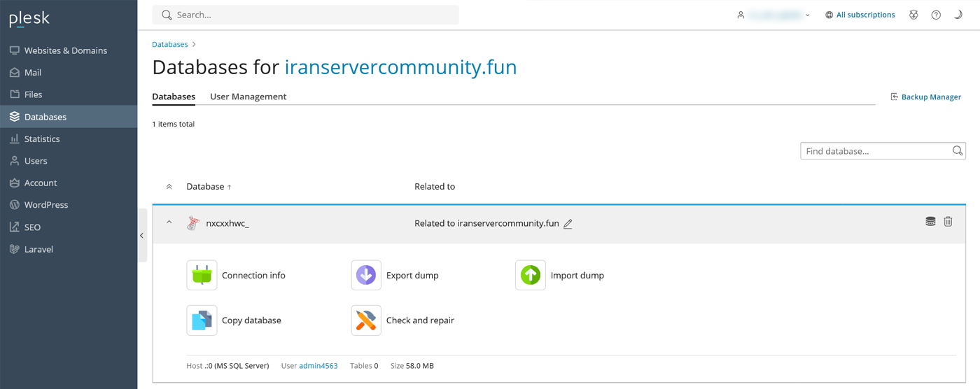This screenshot has width=980, height=389.
Task: Toggle dark mode with moon icon
Action: pos(958,15)
